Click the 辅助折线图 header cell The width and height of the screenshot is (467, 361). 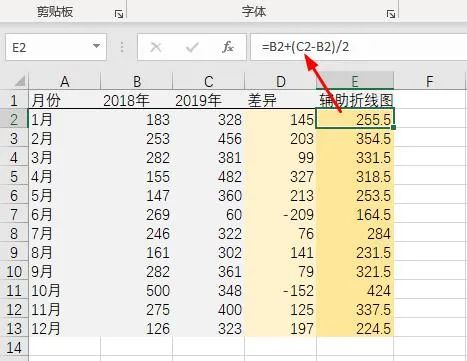click(x=355, y=100)
